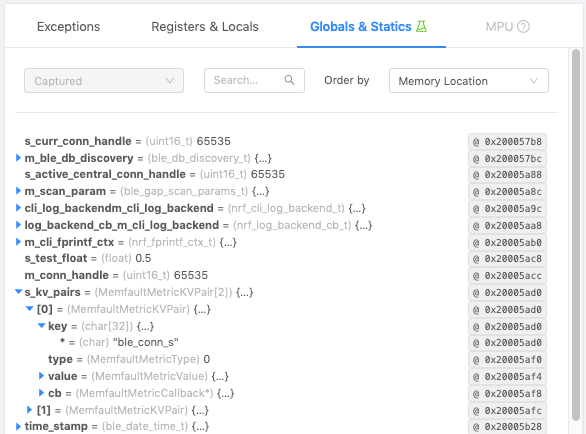Expand the cb MemfaultMetricCallback field
The image size is (586, 434).
[41, 393]
